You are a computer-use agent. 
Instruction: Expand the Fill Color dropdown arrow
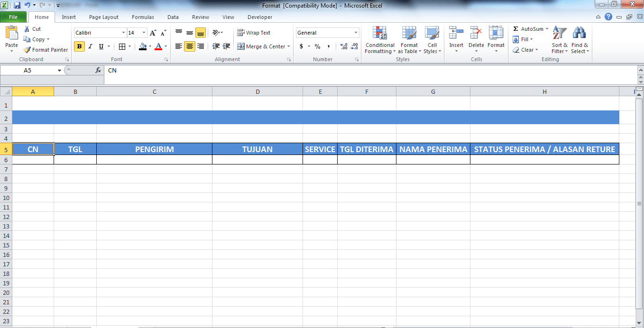[149, 47]
